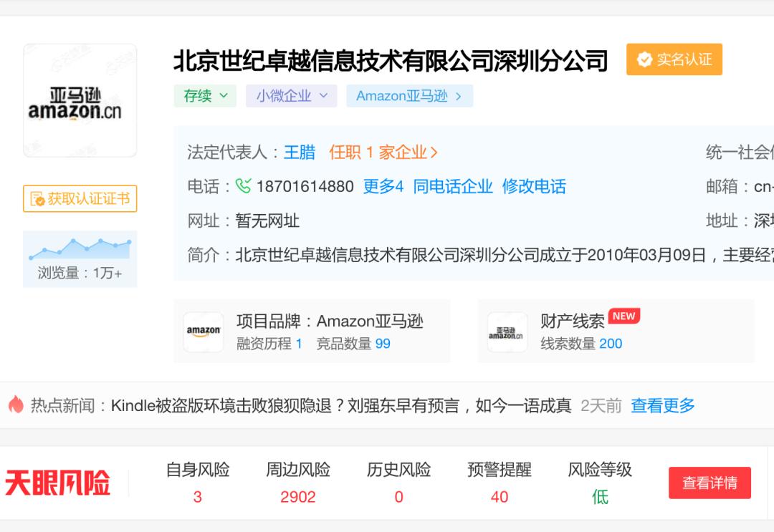Open 线索数量 200 link
The image size is (774, 532).
(581, 344)
